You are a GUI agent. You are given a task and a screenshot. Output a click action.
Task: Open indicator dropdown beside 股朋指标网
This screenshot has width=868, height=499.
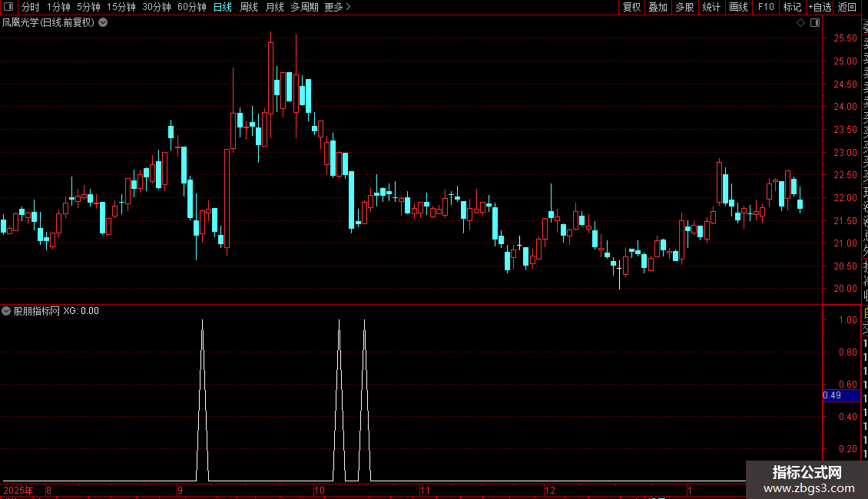(x=6, y=311)
